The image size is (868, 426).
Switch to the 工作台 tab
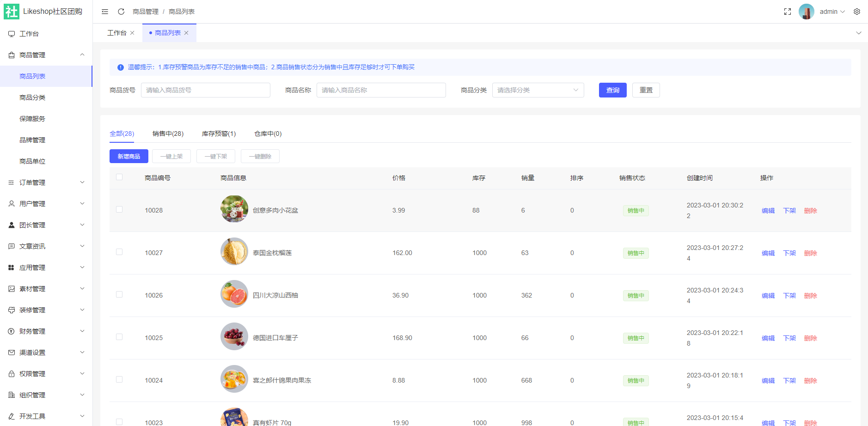pyautogui.click(x=117, y=32)
